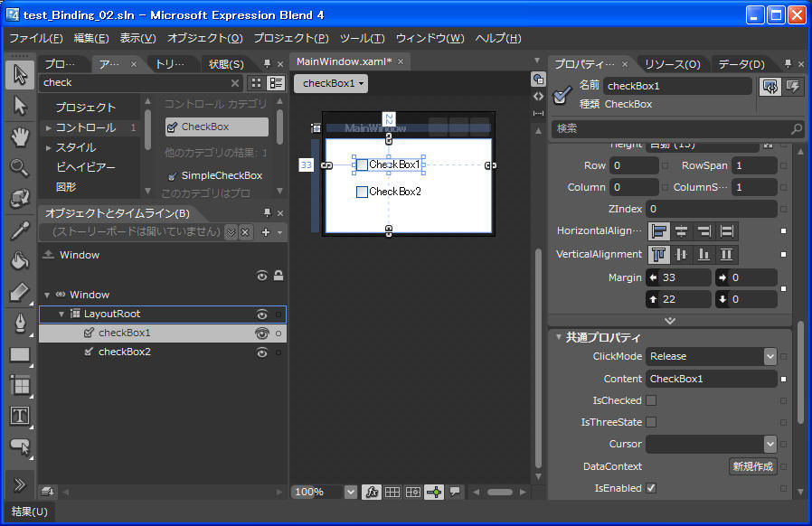The image size is (812, 526).
Task: Select the Rectangle shape tool
Action: click(x=19, y=354)
